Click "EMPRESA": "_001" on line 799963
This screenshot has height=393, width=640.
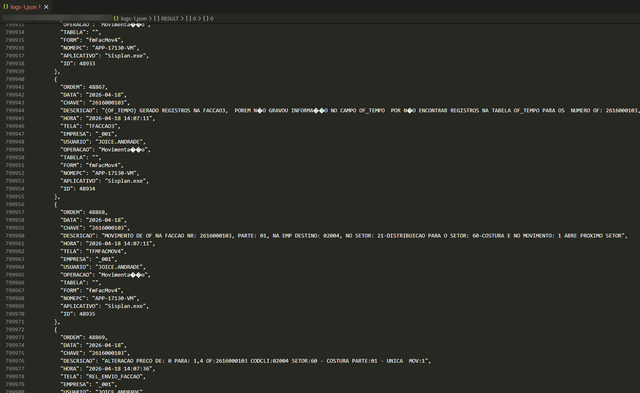(89, 259)
